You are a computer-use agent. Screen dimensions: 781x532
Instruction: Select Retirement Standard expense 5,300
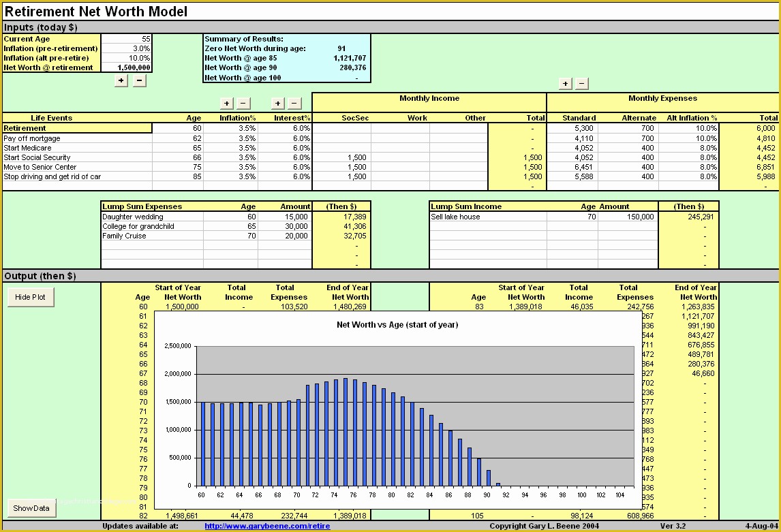click(x=572, y=128)
